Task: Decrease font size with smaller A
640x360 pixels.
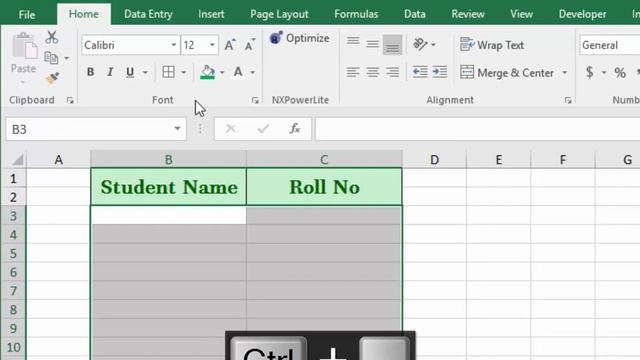Action: click(250, 45)
